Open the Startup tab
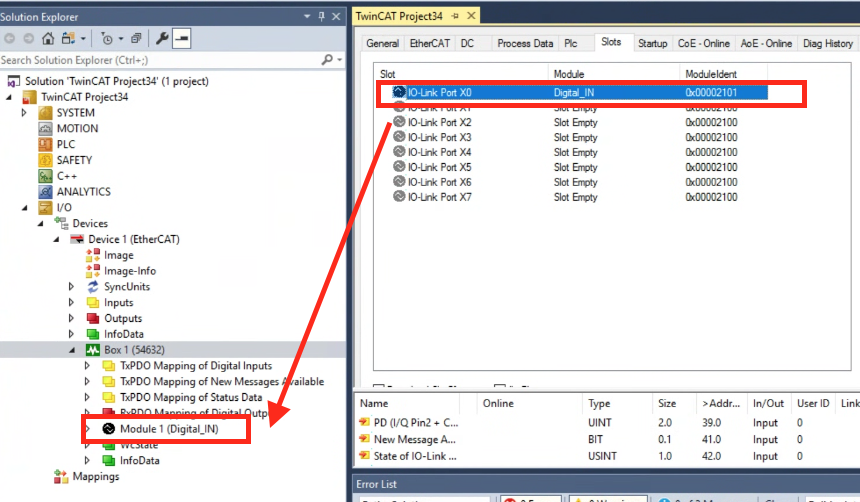This screenshot has height=502, width=860. (653, 43)
